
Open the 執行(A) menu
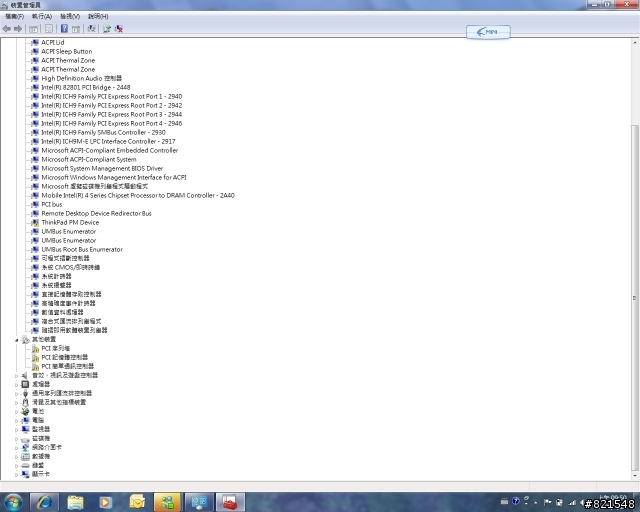(x=42, y=16)
